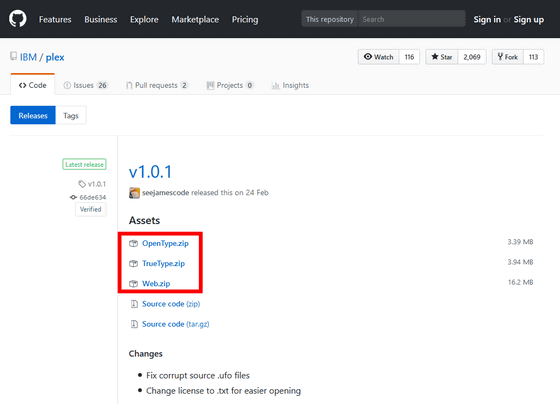Screen dimensions: 560x404
Task: Open stargazers count 2,069
Action: coord(472,57)
